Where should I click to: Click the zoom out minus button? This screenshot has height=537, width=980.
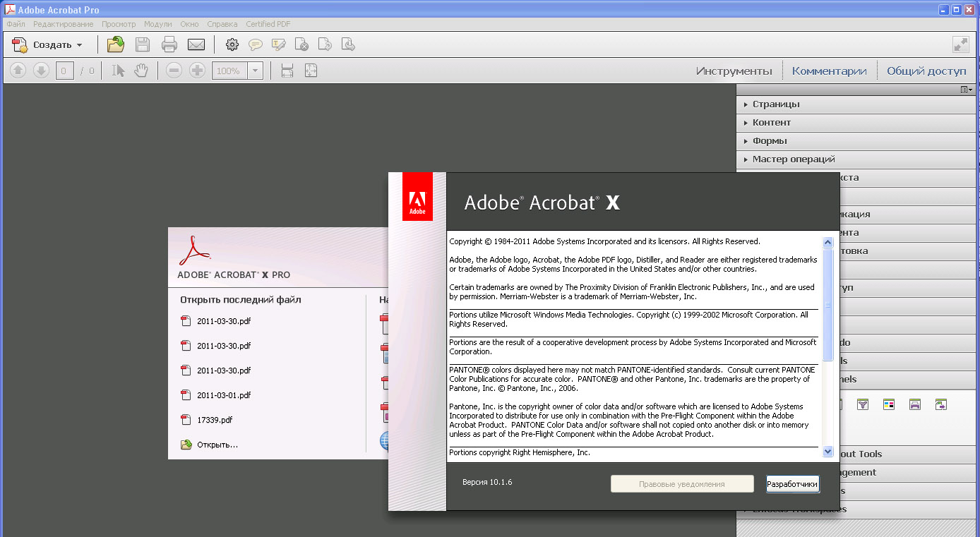tap(174, 71)
